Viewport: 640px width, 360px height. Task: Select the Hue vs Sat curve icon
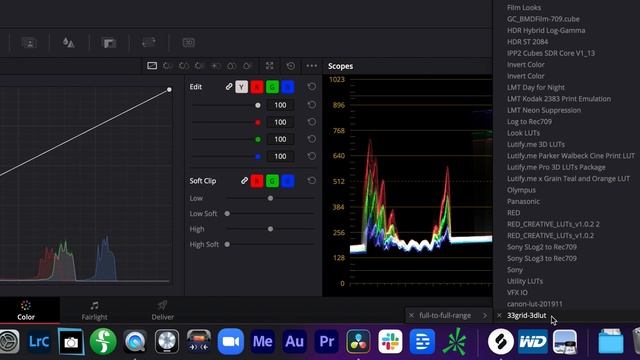tap(184, 66)
